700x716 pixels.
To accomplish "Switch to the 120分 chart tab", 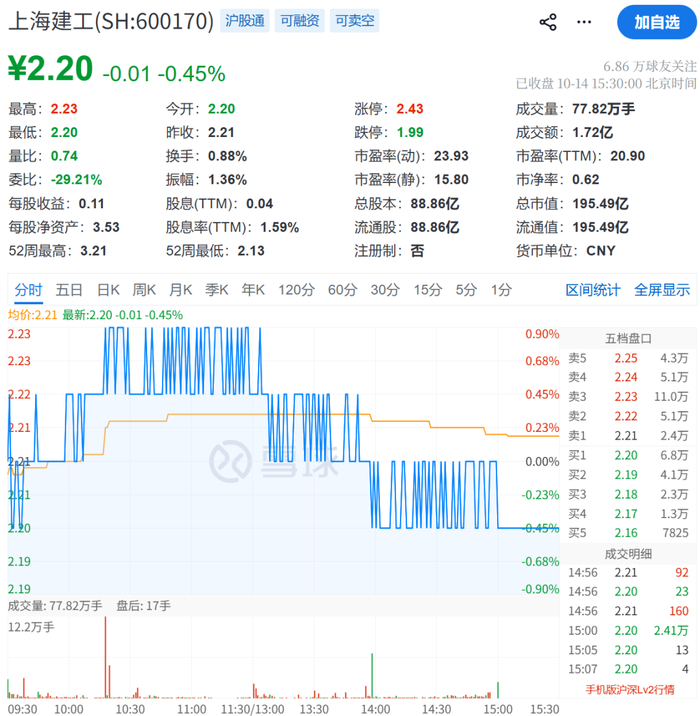I will [x=297, y=290].
